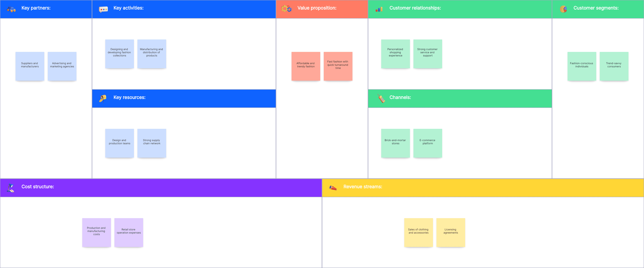
Task: Click the Key Activities chat icon
Action: click(104, 8)
